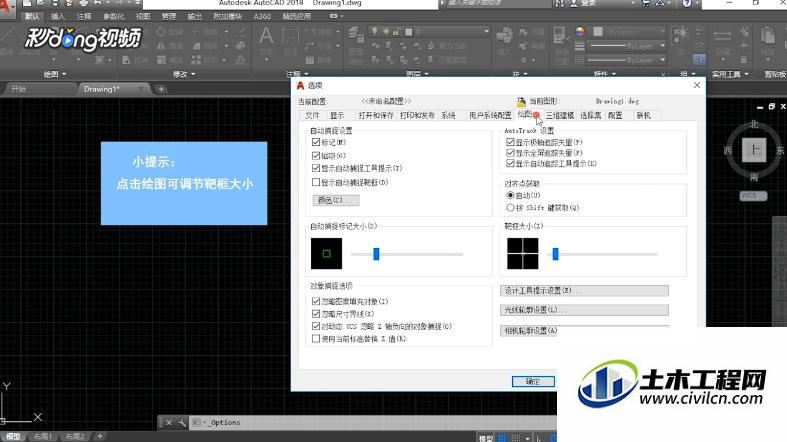Click the 设计工具提示设置(E)... button
Image resolution: width=787 pixels, height=442 pixels.
pos(584,290)
